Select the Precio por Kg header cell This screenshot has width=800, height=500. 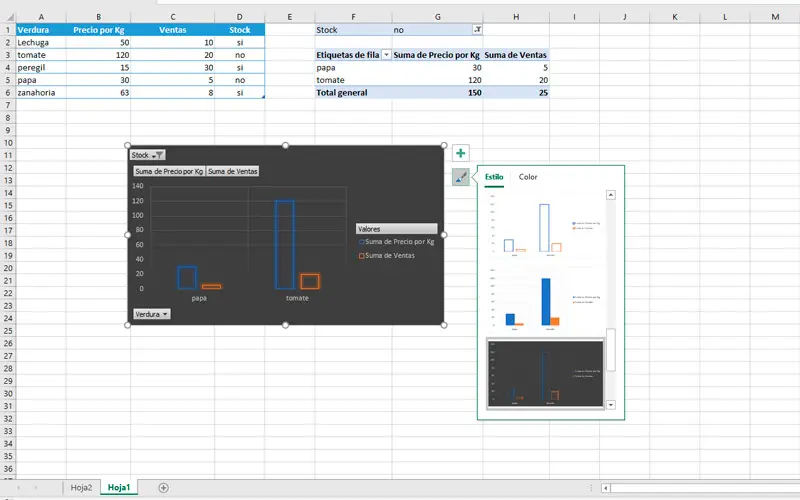click(x=98, y=30)
